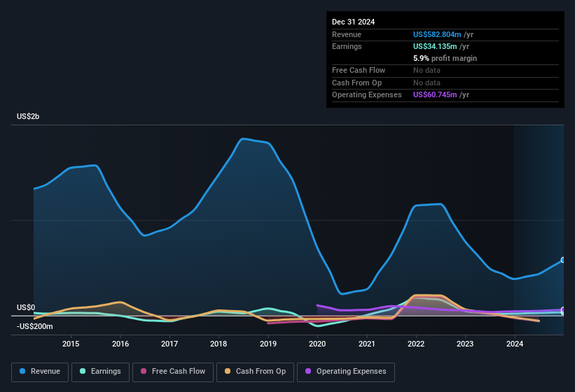Click the 2022 x-axis label
The image size is (575, 392).
pos(416,344)
